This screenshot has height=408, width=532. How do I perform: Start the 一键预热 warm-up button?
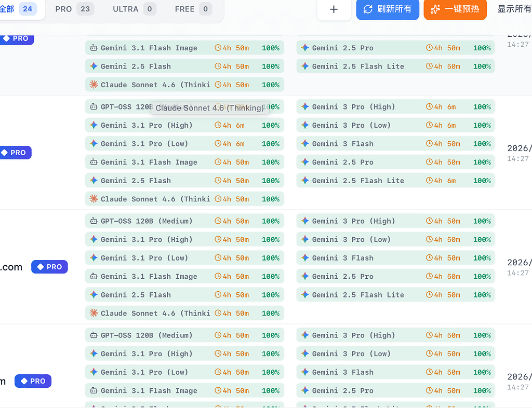pyautogui.click(x=455, y=9)
